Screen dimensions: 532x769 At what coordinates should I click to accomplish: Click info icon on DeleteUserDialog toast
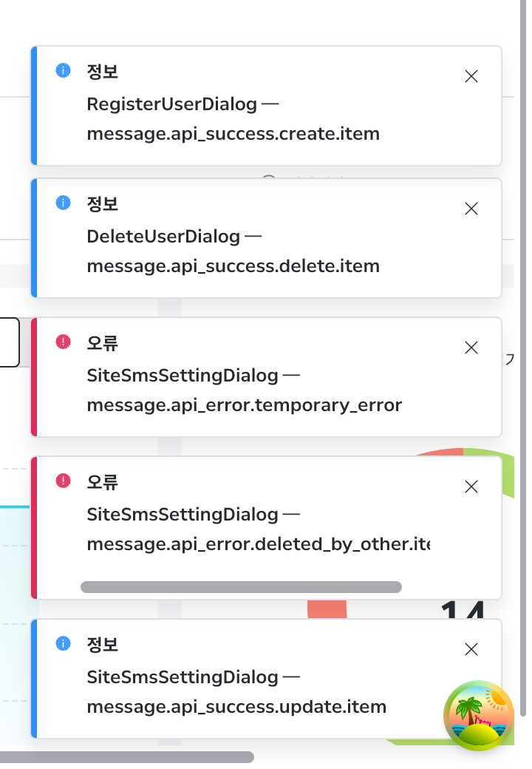point(64,203)
